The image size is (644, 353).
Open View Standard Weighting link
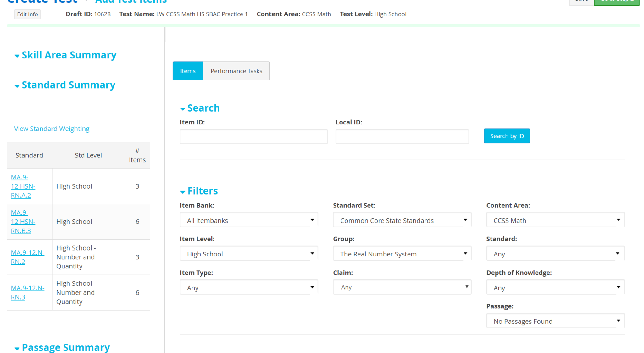[x=52, y=129]
